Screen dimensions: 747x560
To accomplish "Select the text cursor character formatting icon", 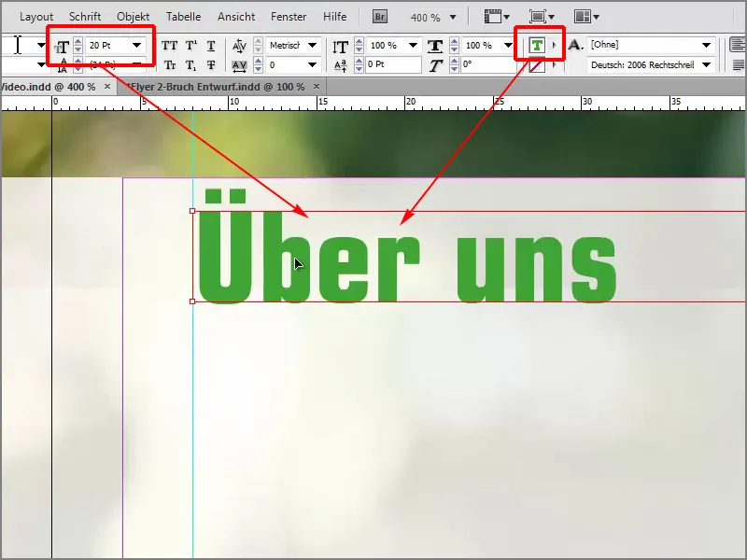I will (x=18, y=45).
